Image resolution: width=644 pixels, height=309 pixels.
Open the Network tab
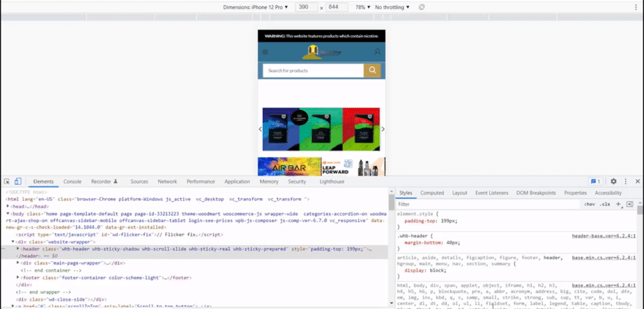(167, 182)
